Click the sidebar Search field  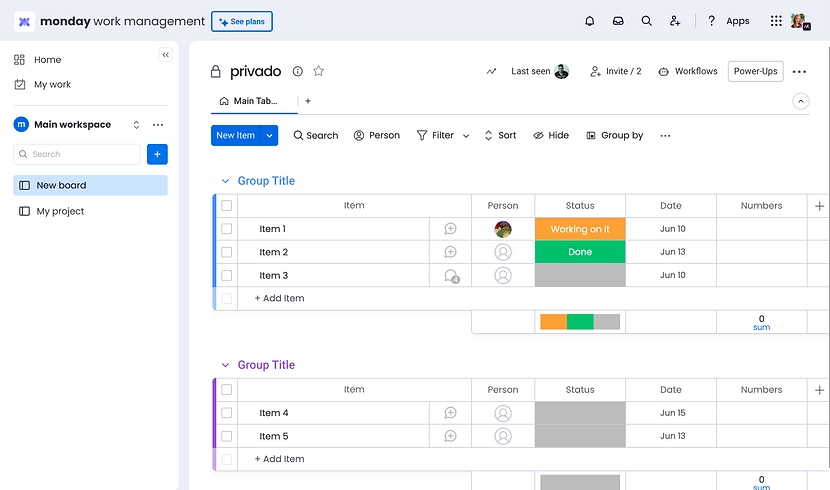[x=77, y=154]
